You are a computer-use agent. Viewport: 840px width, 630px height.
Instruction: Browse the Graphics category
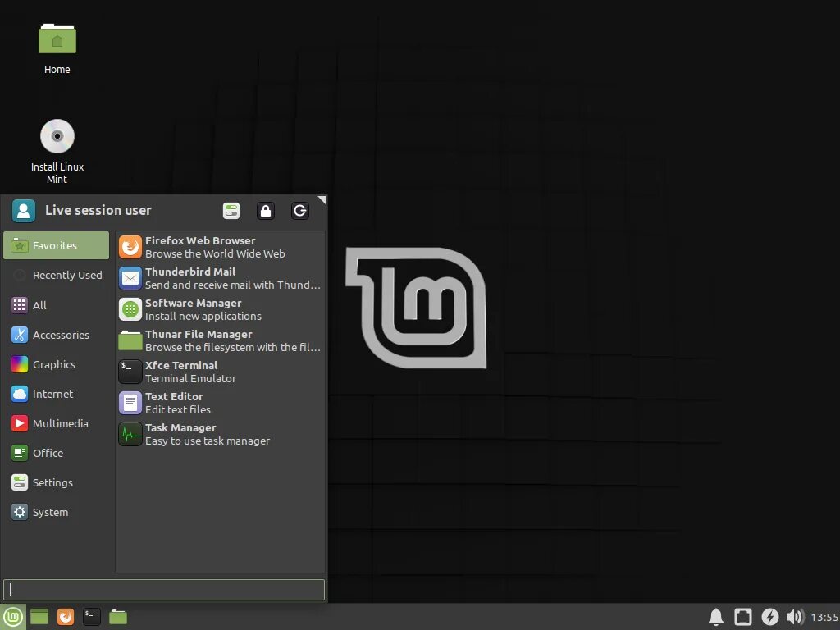pos(57,363)
